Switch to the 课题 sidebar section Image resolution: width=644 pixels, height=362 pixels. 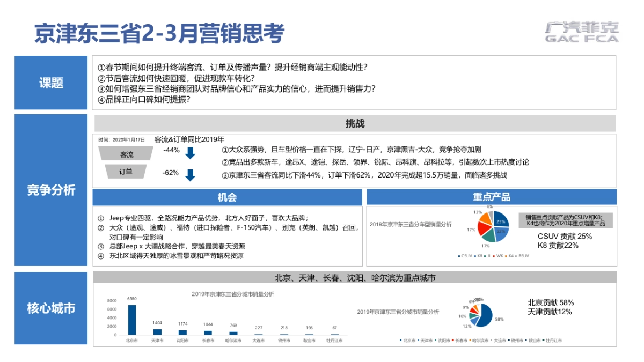coord(50,82)
